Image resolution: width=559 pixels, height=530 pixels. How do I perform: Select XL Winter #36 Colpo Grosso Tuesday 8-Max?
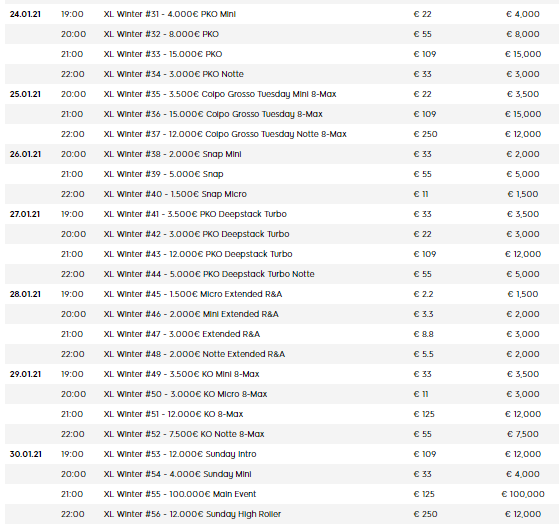tap(213, 114)
